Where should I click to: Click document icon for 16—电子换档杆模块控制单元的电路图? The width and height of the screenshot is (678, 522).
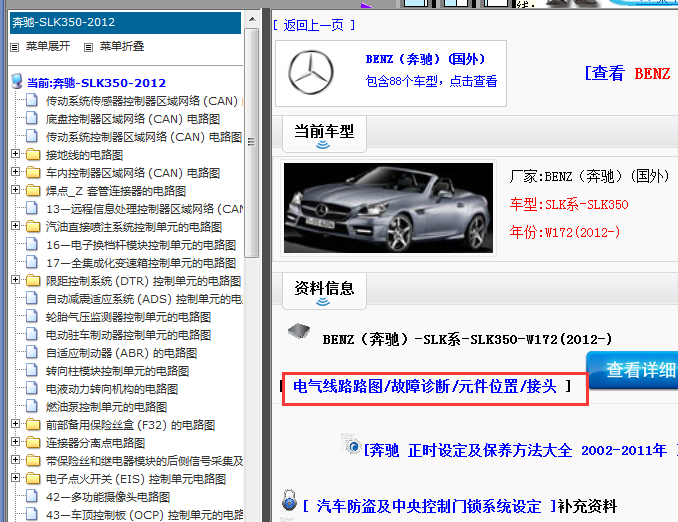(32, 244)
